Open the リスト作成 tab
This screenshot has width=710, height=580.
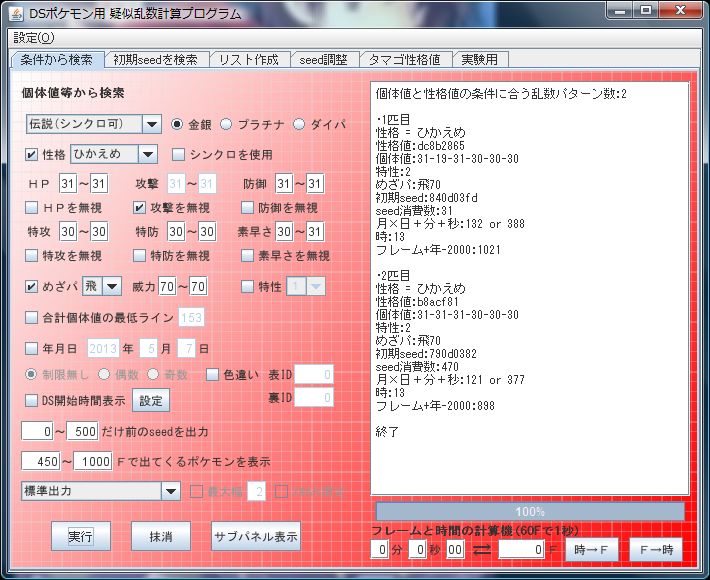coord(249,60)
